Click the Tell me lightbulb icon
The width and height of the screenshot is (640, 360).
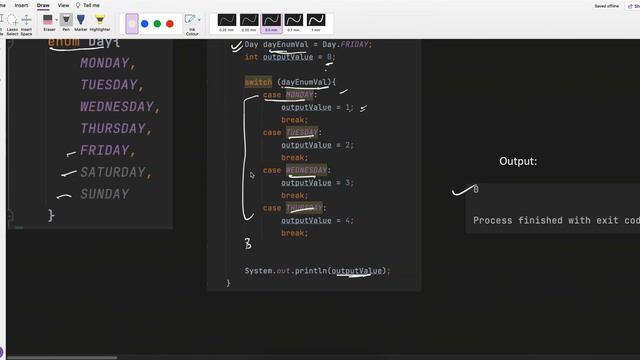pos(78,5)
